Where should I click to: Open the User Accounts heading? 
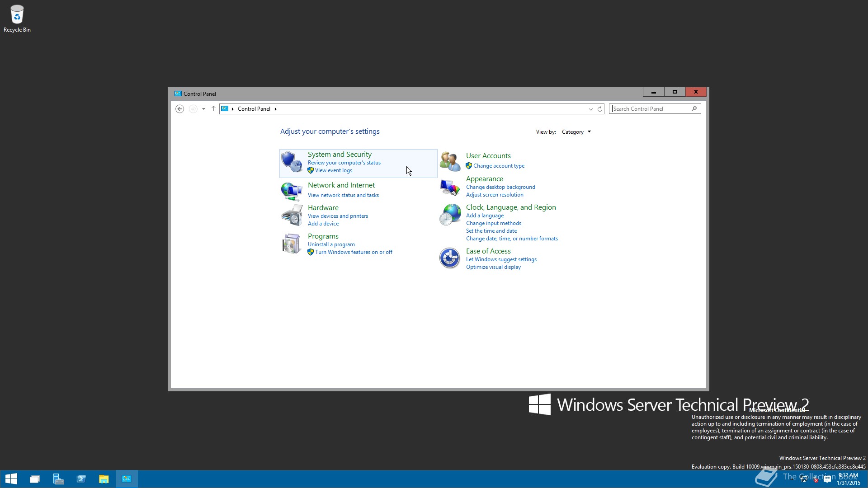pyautogui.click(x=488, y=156)
